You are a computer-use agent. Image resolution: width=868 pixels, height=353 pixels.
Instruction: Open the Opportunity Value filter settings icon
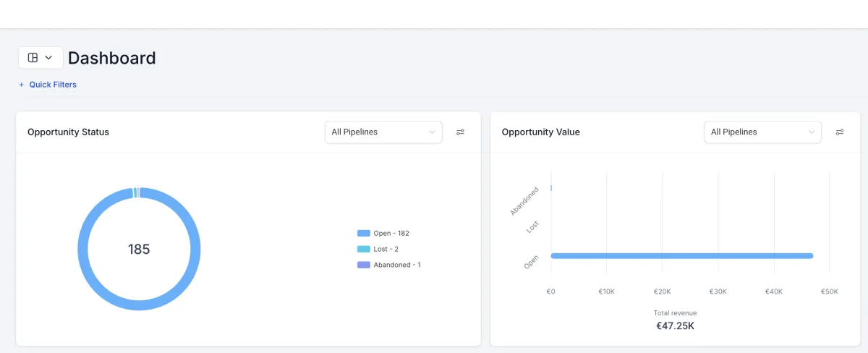(x=840, y=132)
